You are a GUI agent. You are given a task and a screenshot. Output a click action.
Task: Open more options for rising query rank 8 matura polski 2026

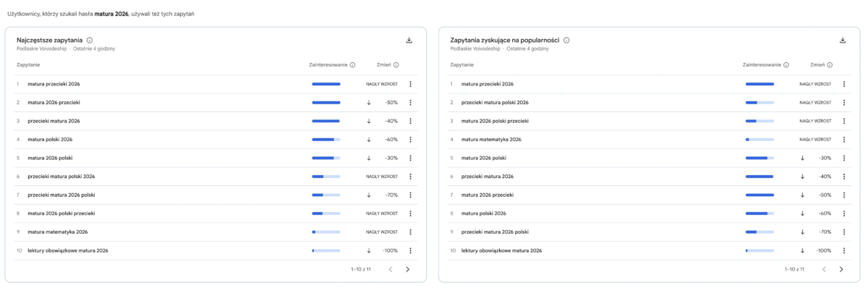[844, 213]
